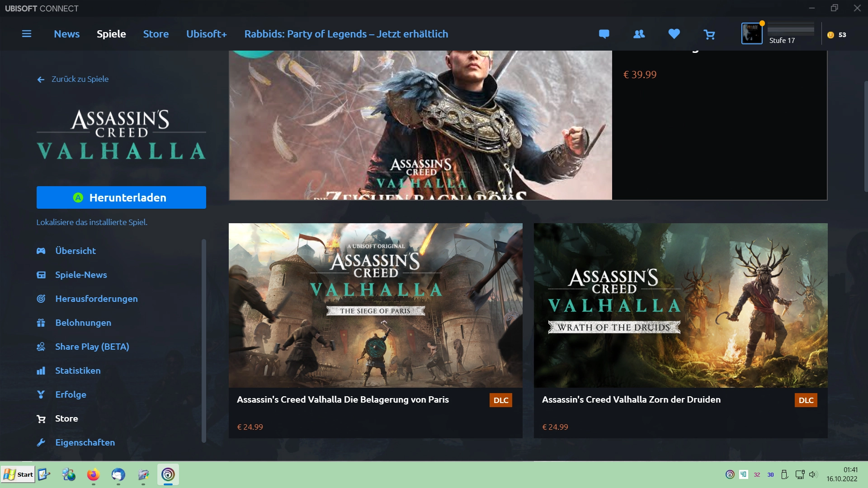868x488 pixels.
Task: Open Thunderbird from the taskbar
Action: tap(118, 474)
